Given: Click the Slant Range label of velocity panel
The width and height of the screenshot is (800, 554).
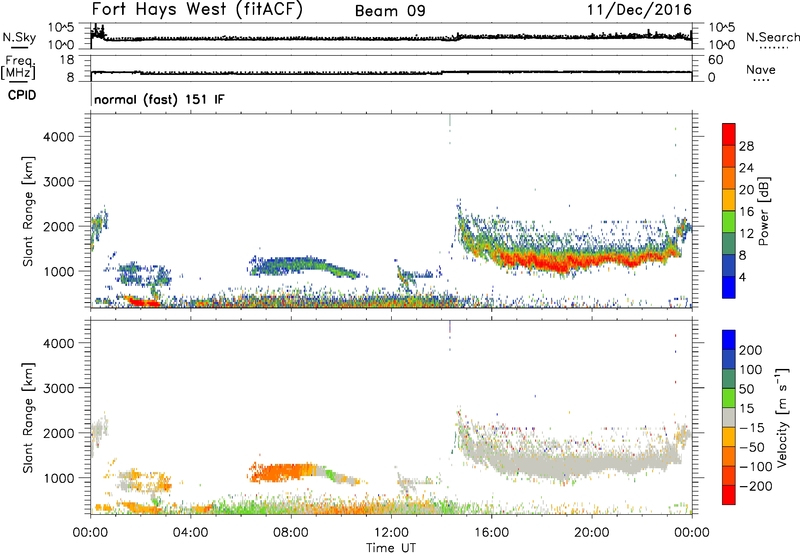Looking at the screenshot, I should (x=29, y=417).
